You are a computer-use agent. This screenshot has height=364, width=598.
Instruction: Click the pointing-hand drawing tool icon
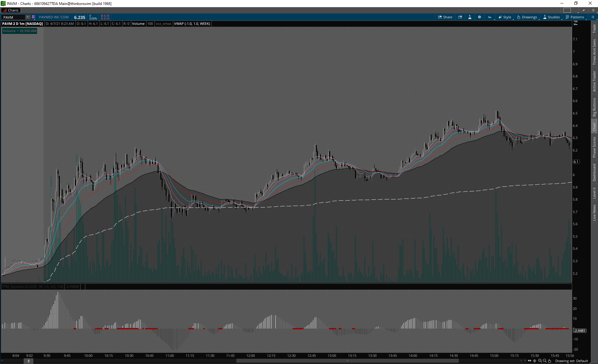[549, 361]
